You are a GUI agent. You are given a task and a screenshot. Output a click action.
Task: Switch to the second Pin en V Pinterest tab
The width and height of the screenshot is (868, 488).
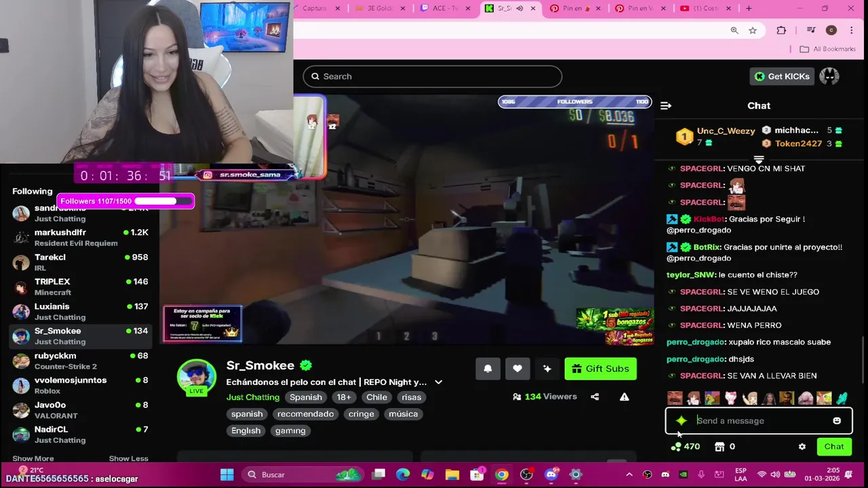coord(639,8)
